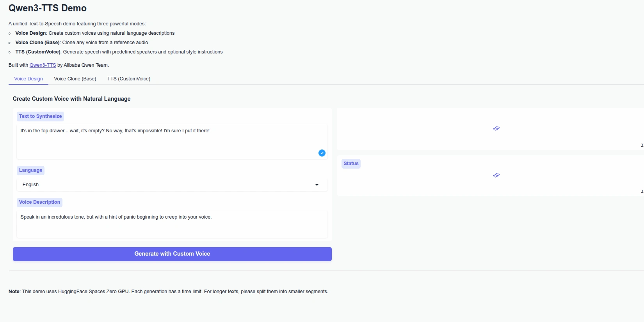Click the loading spinner below the Status label

[x=496, y=175]
